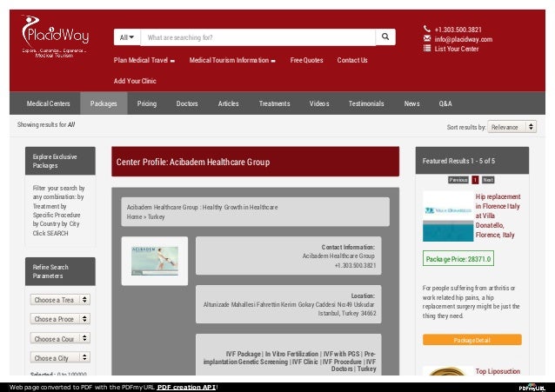This screenshot has width=555, height=392.
Task: Click the Previous pagination button
Action: [x=458, y=180]
